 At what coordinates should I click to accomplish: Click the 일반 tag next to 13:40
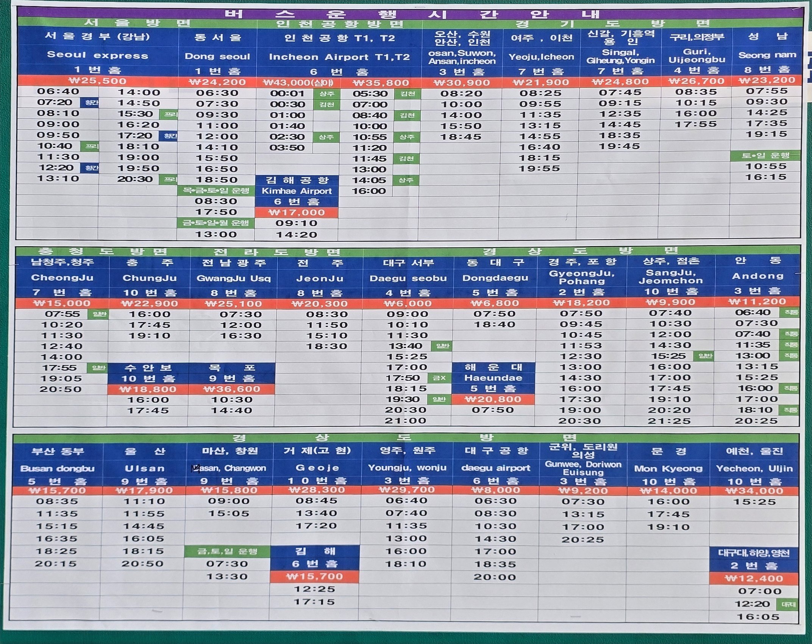[442, 346]
